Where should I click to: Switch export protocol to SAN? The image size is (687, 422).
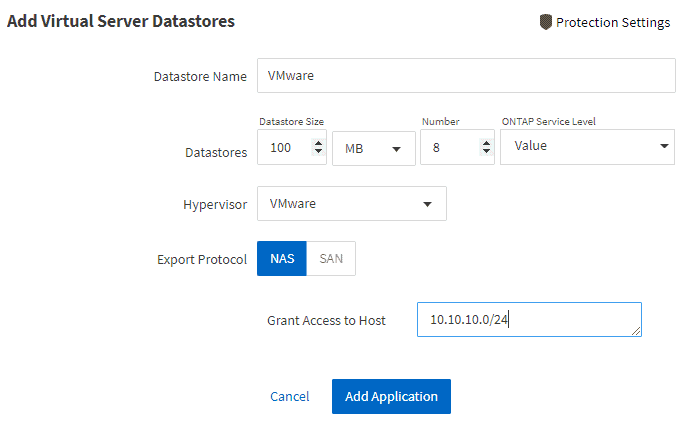click(331, 259)
